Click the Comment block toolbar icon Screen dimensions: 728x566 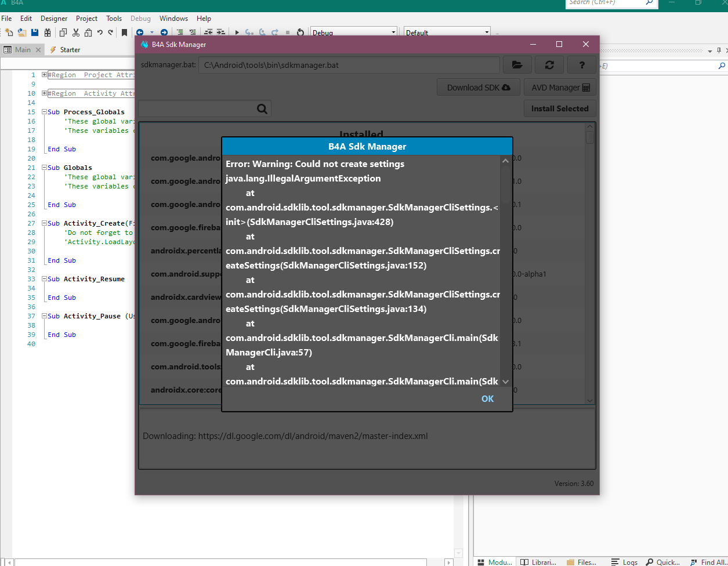pos(180,32)
